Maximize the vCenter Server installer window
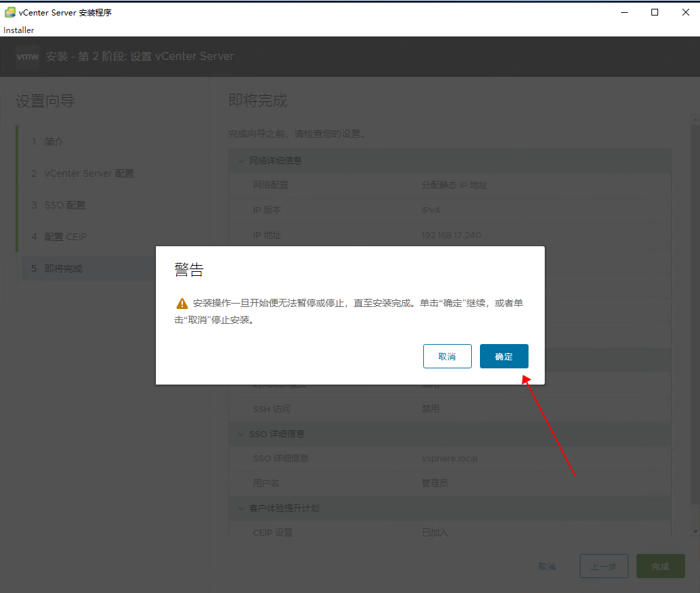 click(655, 13)
